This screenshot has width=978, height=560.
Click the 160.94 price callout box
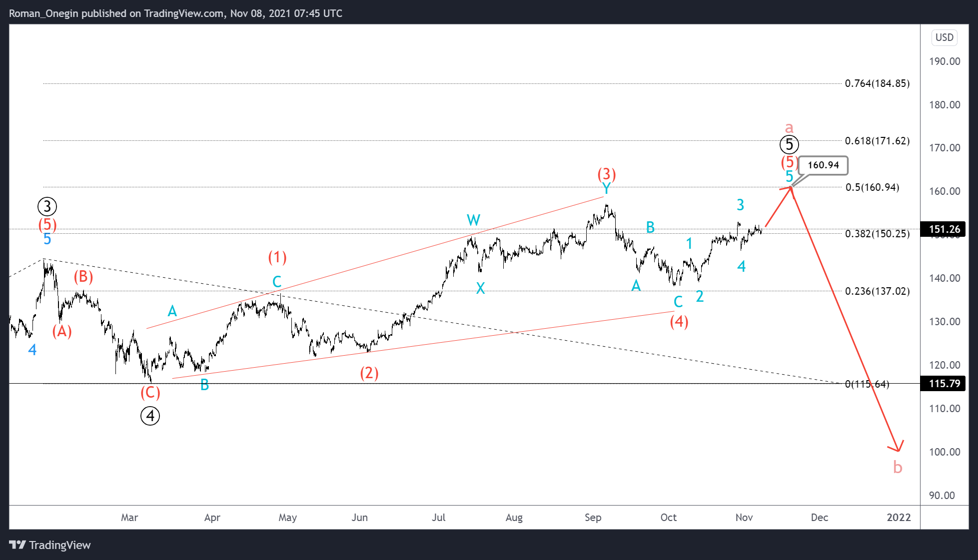(823, 165)
